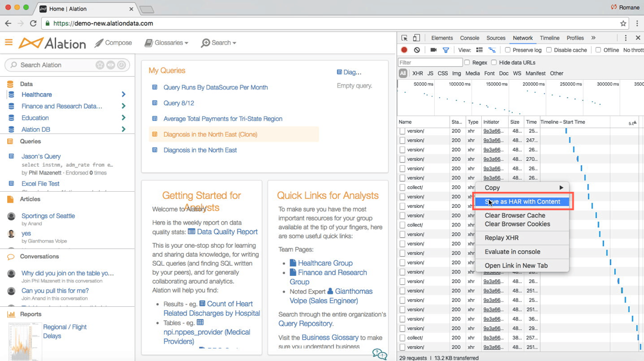Expand the Education data source chevron

(123, 118)
